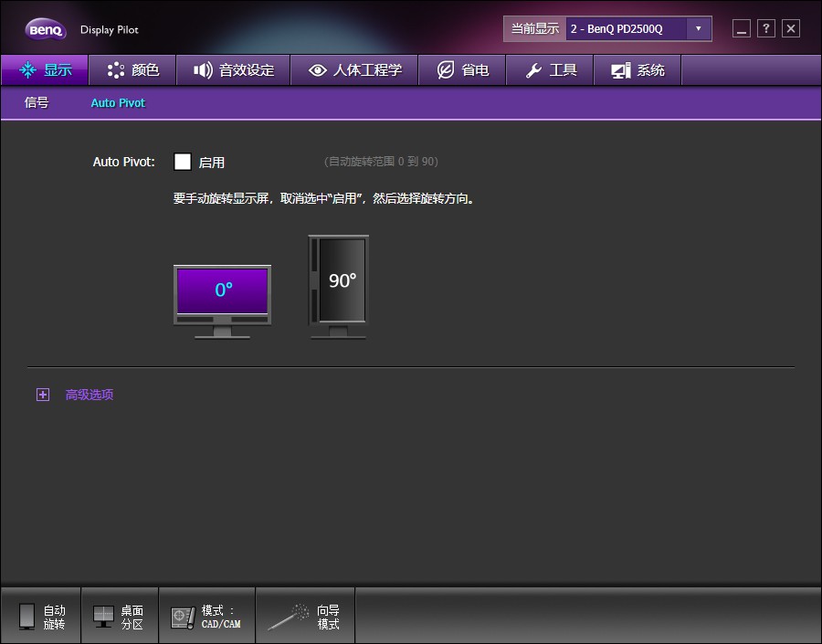Click the Display Pilot title text
Viewport: 822px width, 644px height.
(109, 30)
